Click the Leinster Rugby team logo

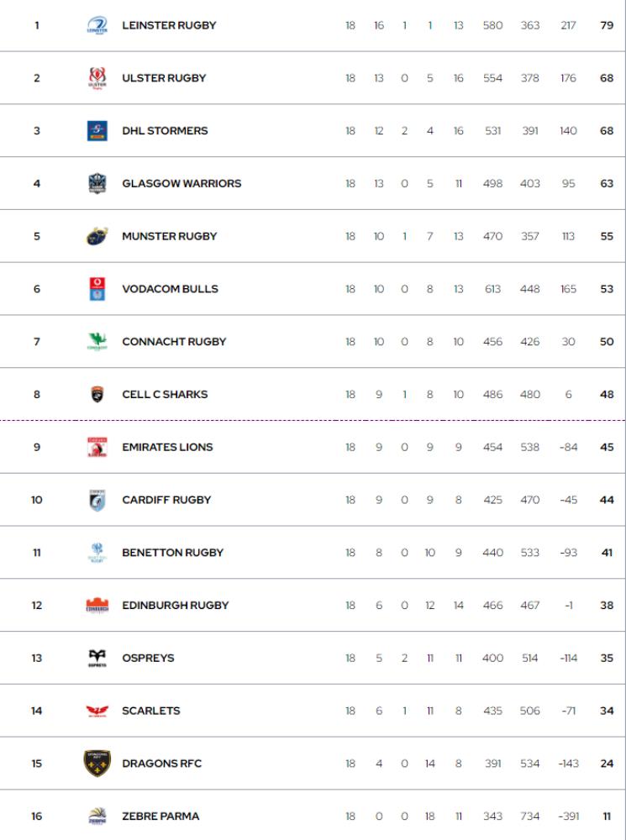[x=97, y=26]
